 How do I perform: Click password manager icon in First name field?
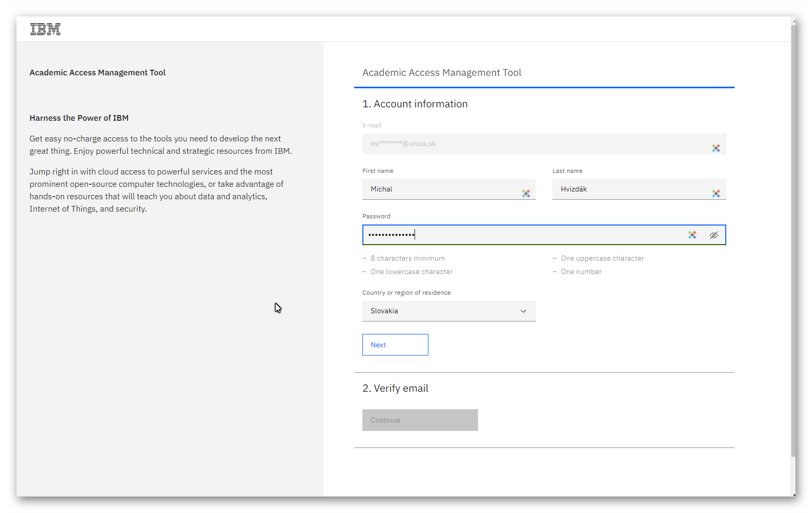point(526,194)
